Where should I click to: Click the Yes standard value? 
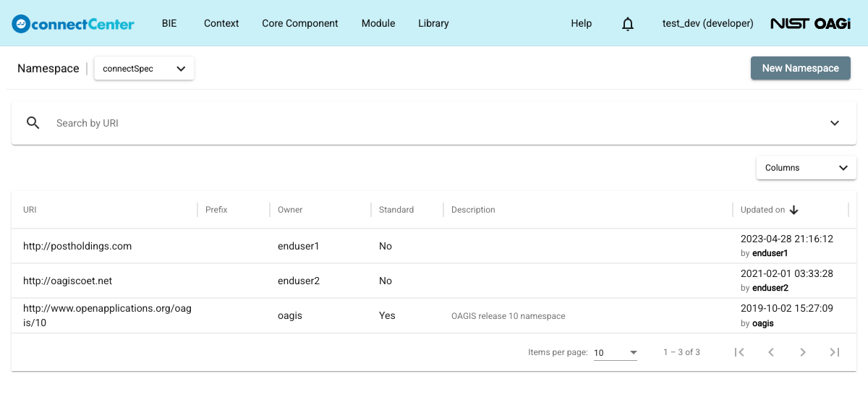pyautogui.click(x=387, y=315)
